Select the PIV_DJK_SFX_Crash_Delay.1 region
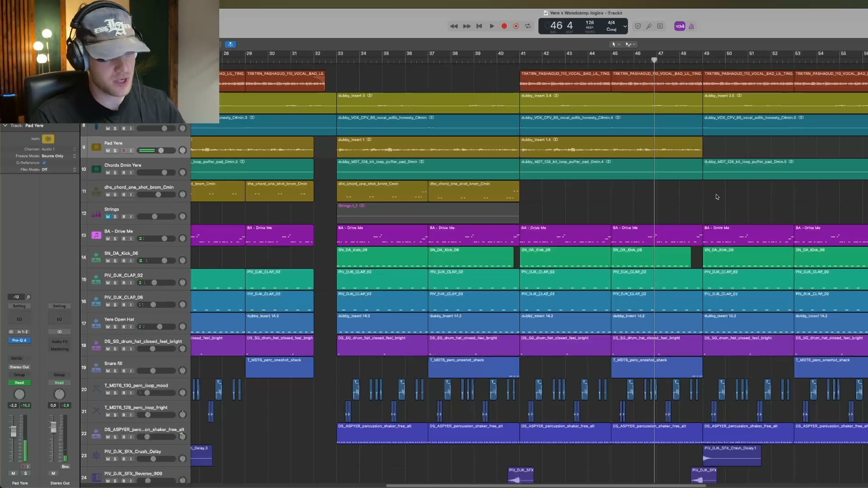The image size is (868, 488). (732, 455)
